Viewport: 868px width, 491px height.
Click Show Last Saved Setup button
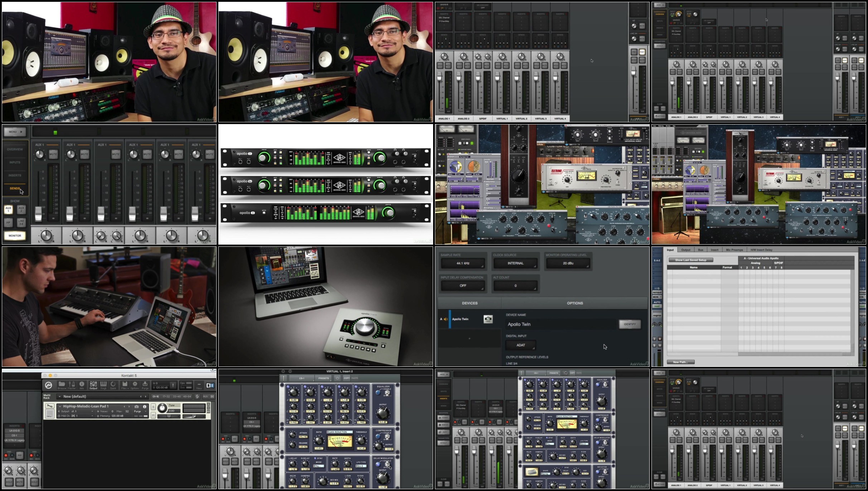coord(690,260)
